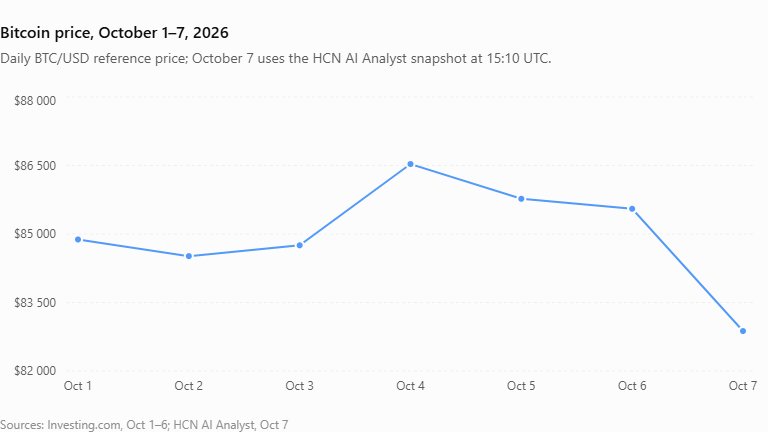Click the Oct 1 data point
Viewport: 768px width, 432px height.
tap(78, 240)
